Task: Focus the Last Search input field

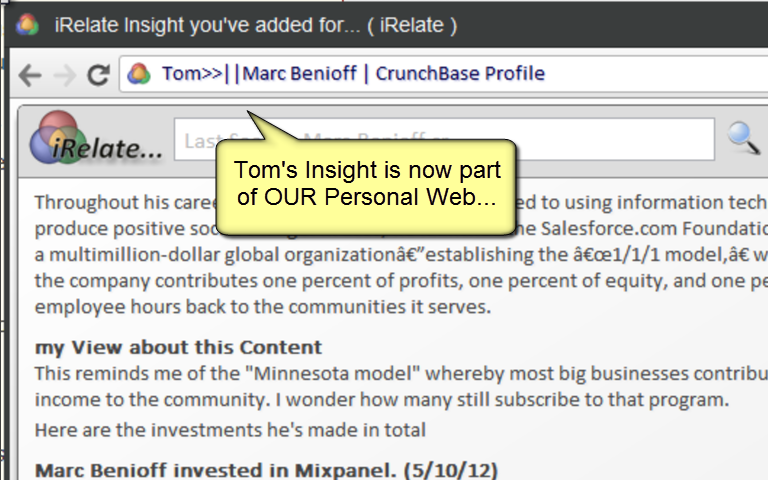Action: coord(444,139)
